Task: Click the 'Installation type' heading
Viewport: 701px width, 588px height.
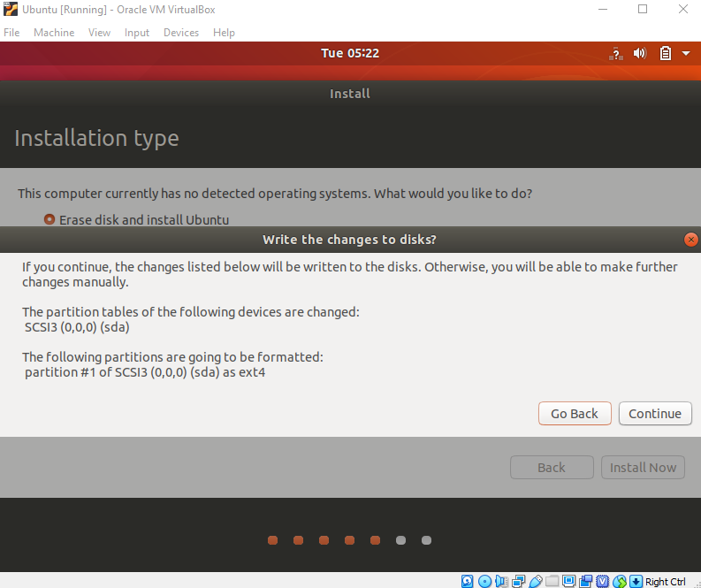Action: tap(96, 138)
